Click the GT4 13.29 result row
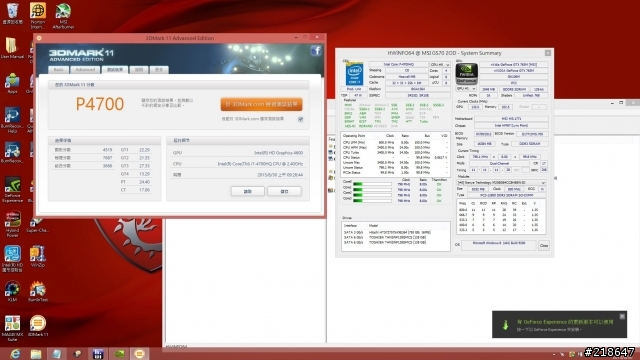640x360 pixels. point(136,174)
